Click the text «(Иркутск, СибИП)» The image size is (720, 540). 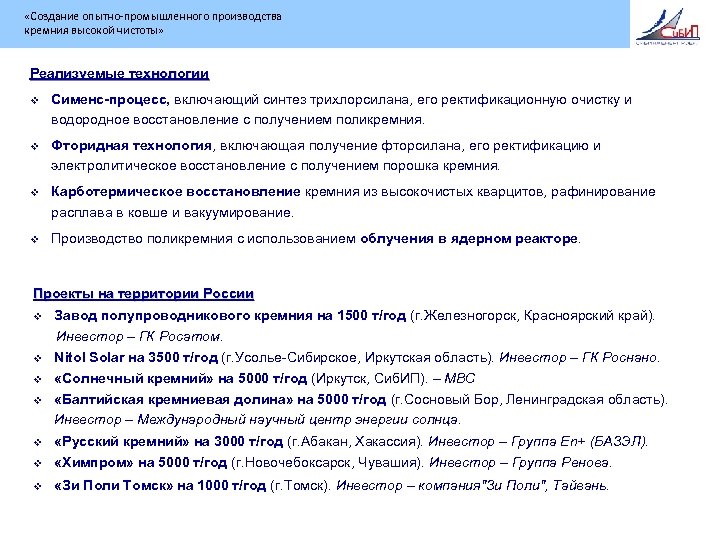(x=369, y=378)
